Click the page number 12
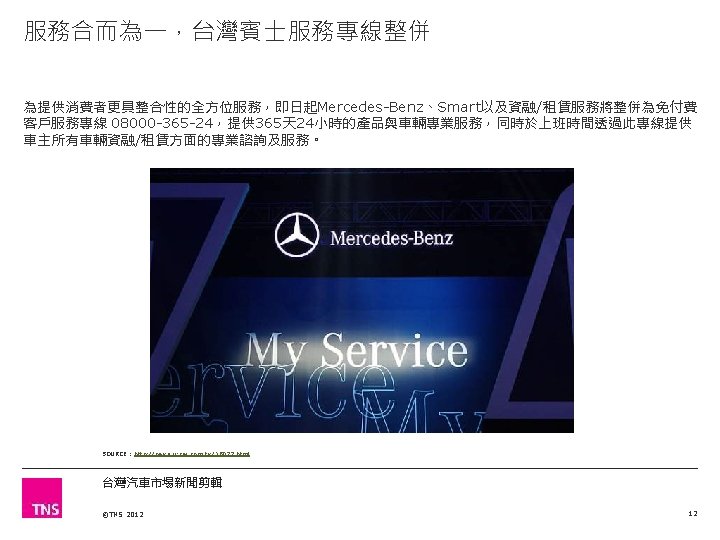Screen dimensions: 720x540 pyautogui.click(x=693, y=513)
